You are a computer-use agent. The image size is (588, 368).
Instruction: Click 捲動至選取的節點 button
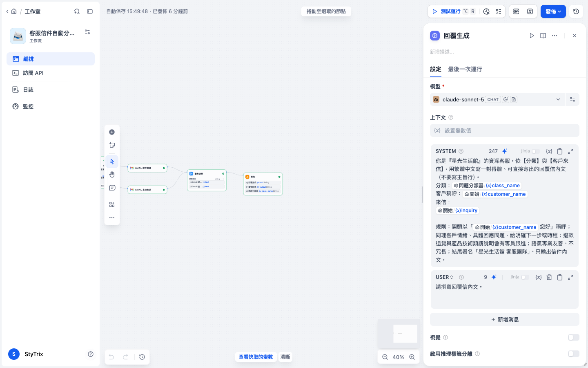326,11
